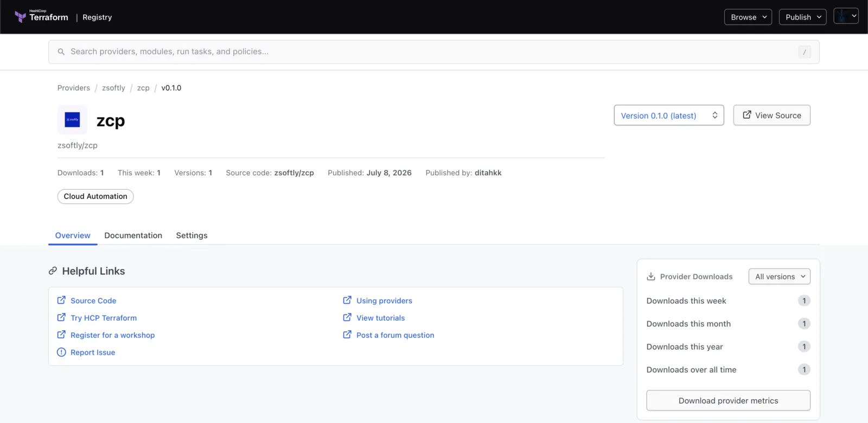
Task: Click the Terraform logo icon
Action: (20, 17)
